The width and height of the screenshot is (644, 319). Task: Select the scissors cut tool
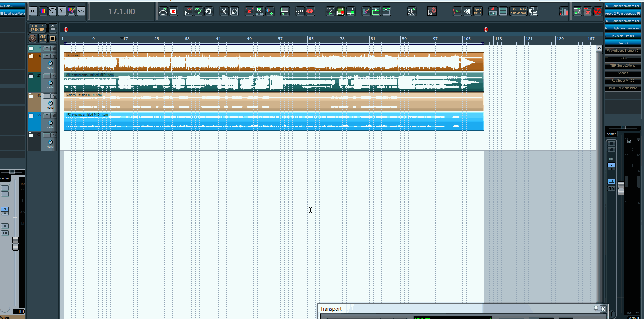[224, 12]
